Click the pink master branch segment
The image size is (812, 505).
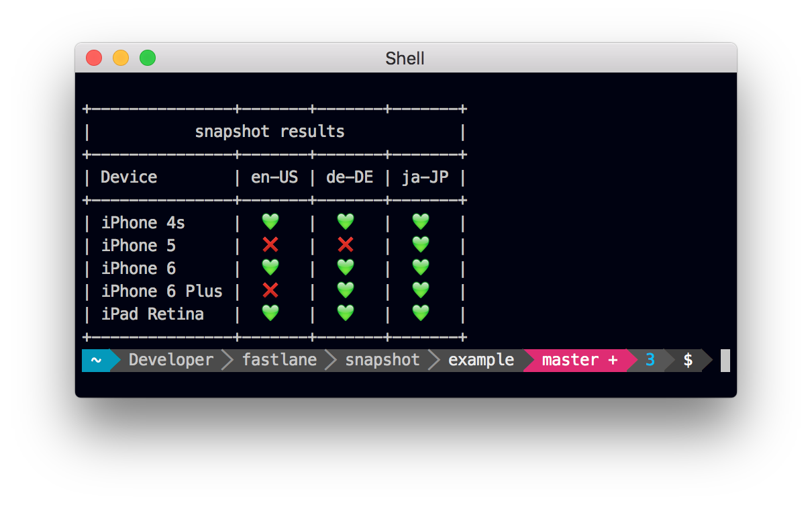(x=578, y=360)
